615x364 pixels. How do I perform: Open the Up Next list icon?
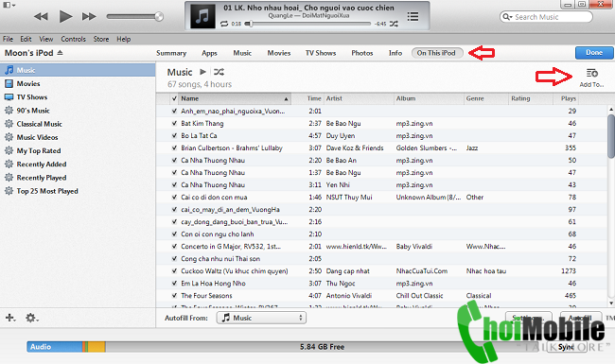coord(413,16)
